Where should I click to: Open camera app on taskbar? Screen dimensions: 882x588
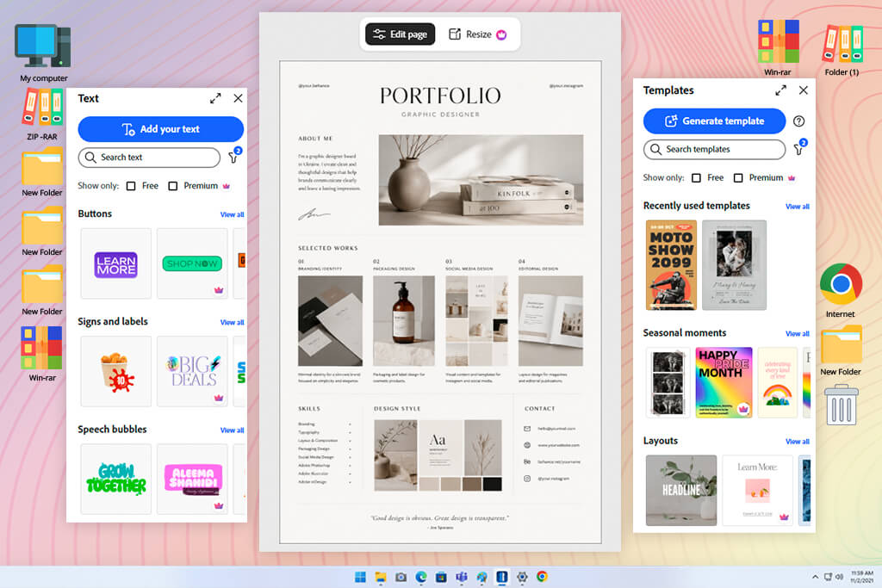tap(401, 577)
